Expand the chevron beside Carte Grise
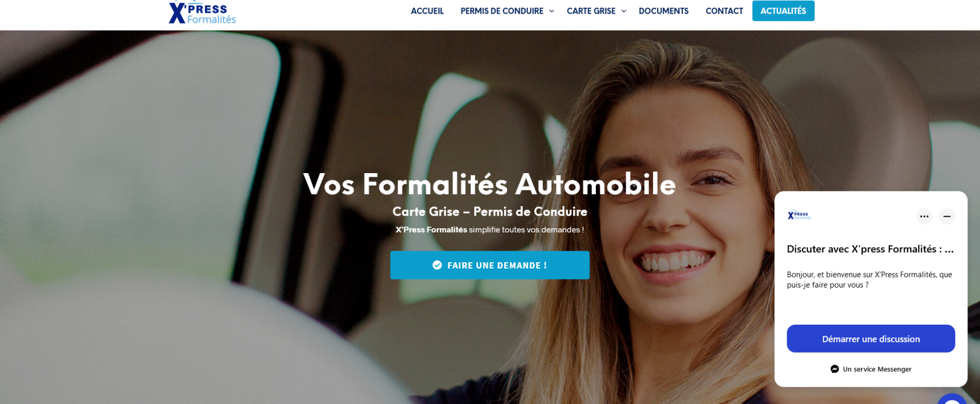Viewport: 980px width, 404px height. pos(623,11)
